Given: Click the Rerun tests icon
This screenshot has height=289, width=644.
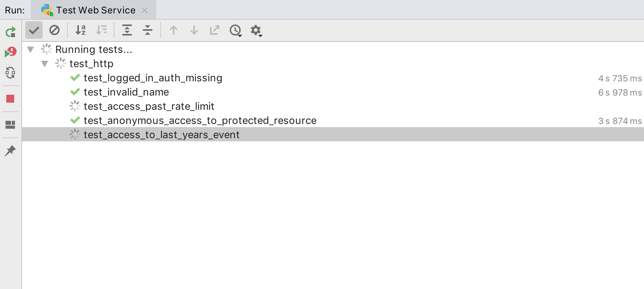Looking at the screenshot, I should pyautogui.click(x=11, y=32).
